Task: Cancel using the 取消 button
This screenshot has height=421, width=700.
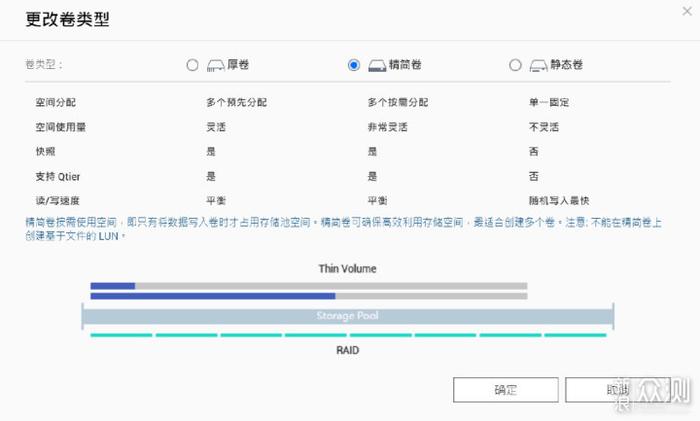Action: click(617, 390)
